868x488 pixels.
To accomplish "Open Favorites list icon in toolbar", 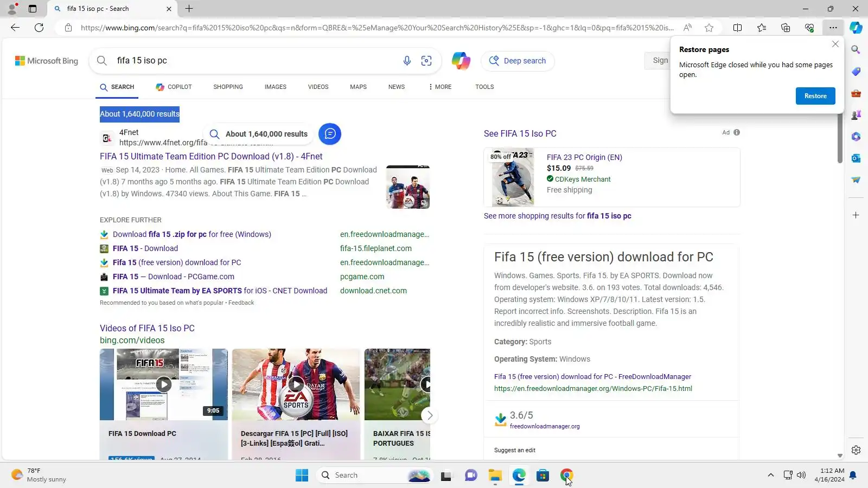I will (762, 28).
